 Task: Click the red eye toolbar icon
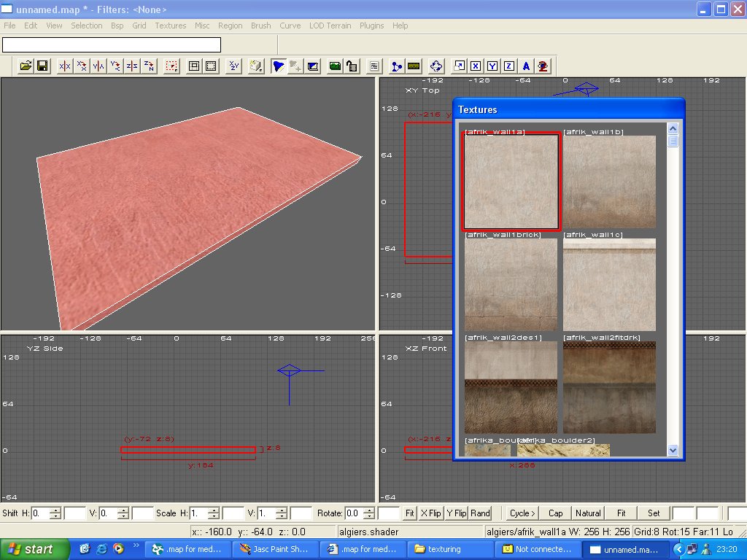pyautogui.click(x=543, y=66)
